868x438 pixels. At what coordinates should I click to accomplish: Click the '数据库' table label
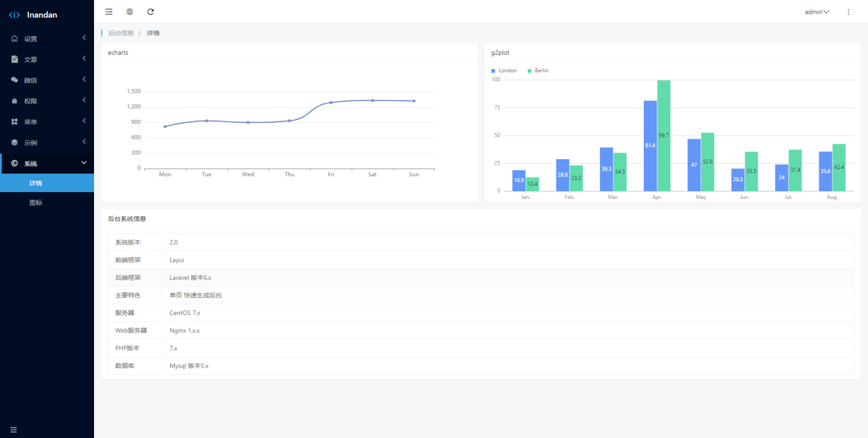pyautogui.click(x=125, y=366)
